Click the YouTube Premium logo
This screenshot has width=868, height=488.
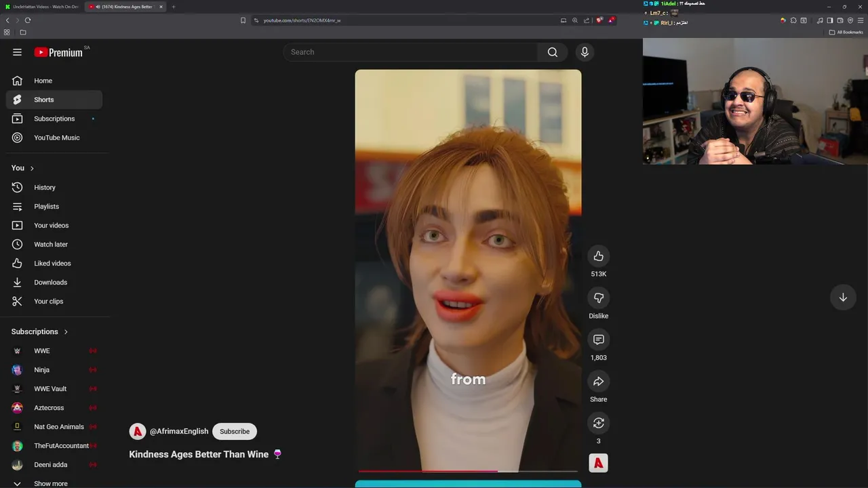(x=58, y=52)
